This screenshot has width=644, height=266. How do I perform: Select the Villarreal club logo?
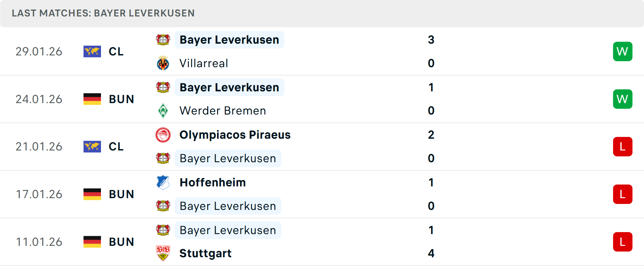click(163, 63)
